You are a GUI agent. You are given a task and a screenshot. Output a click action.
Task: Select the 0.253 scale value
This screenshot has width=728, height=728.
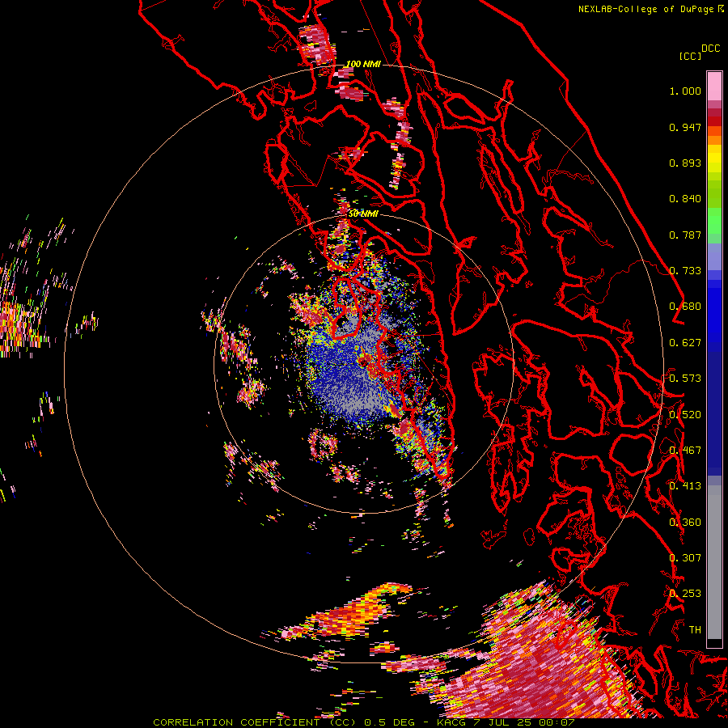[685, 594]
